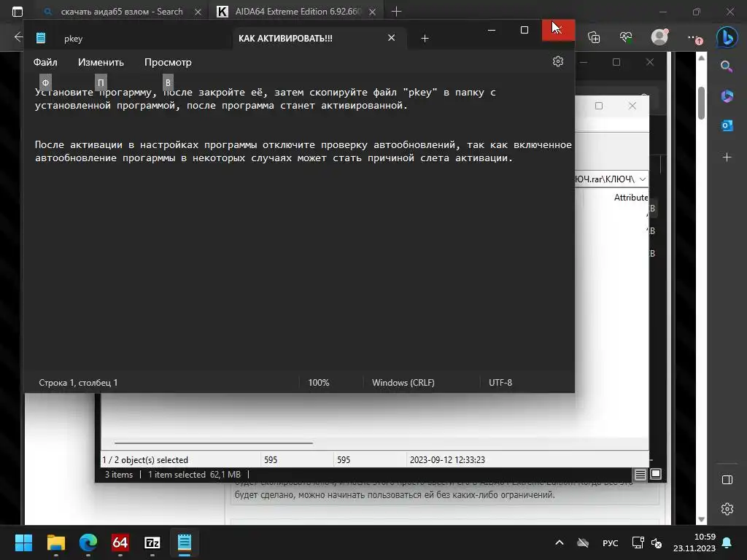This screenshot has height=560, width=747.
Task: Go back in the Edge browser
Action: coord(18,36)
